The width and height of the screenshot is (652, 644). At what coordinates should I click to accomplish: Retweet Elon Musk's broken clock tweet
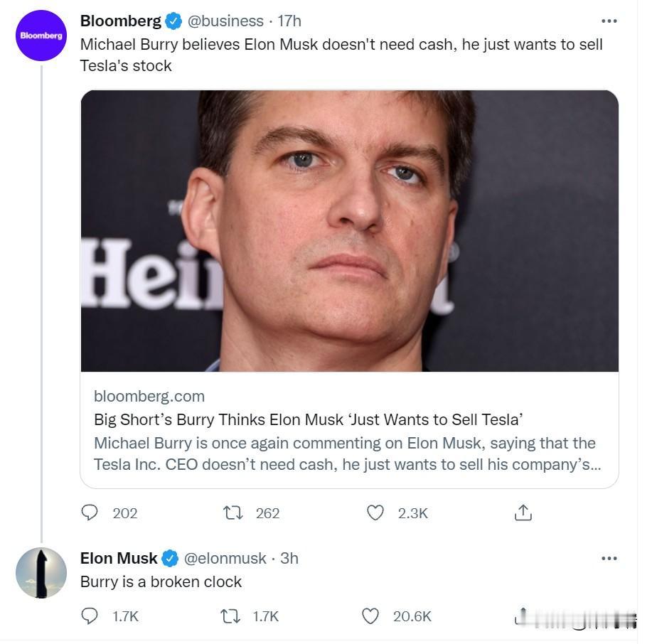[x=231, y=616]
